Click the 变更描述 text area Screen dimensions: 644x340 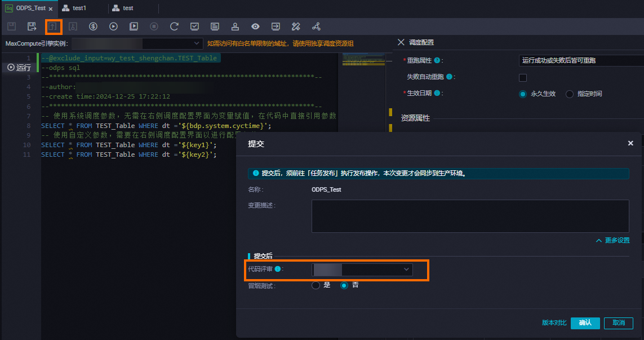coord(470,217)
